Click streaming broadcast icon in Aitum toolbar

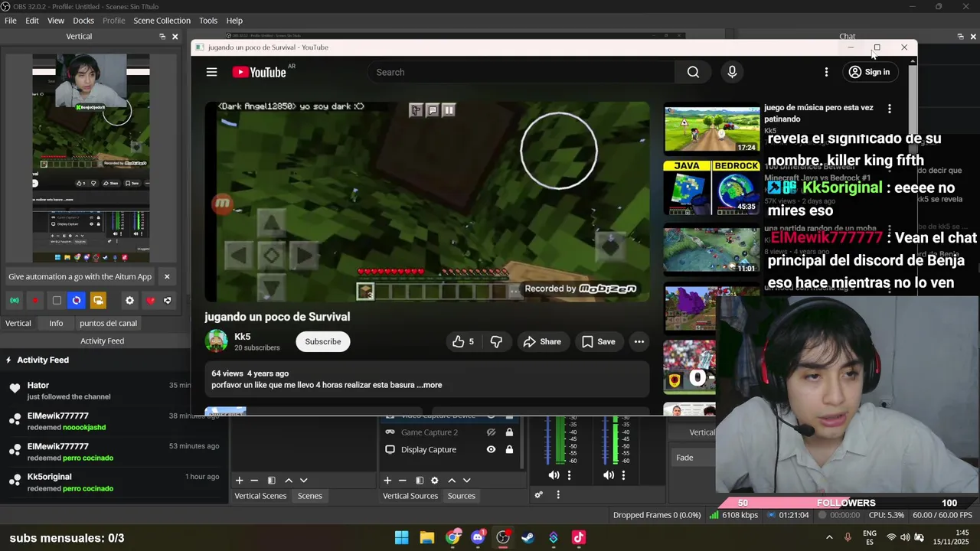point(14,301)
